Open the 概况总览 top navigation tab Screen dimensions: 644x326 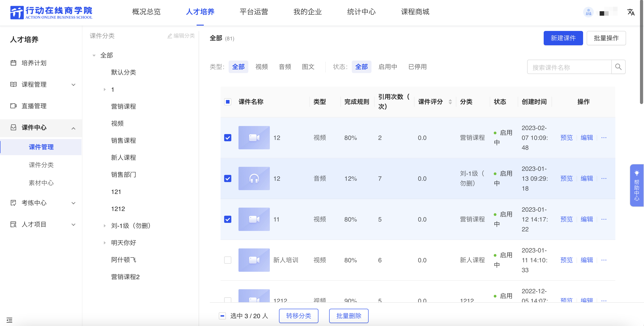click(x=146, y=12)
